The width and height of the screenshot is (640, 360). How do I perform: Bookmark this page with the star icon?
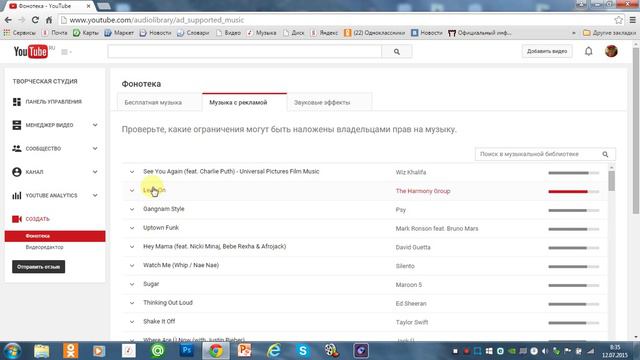point(619,20)
